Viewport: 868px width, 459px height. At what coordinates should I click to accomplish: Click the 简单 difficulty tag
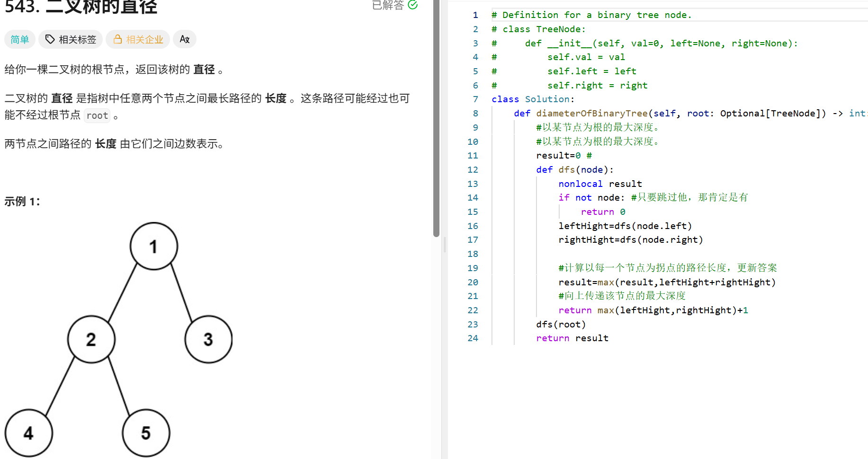20,39
